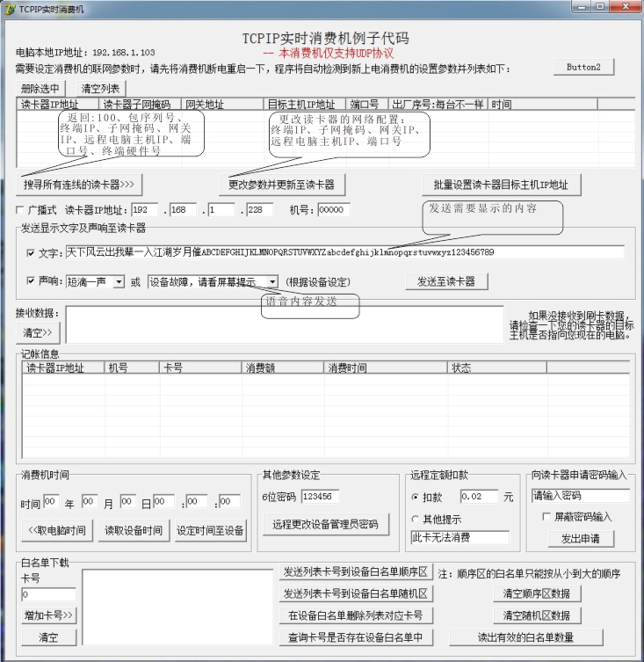Enable the 广播式 broadcast checkbox
The height and width of the screenshot is (662, 644).
[x=22, y=210]
